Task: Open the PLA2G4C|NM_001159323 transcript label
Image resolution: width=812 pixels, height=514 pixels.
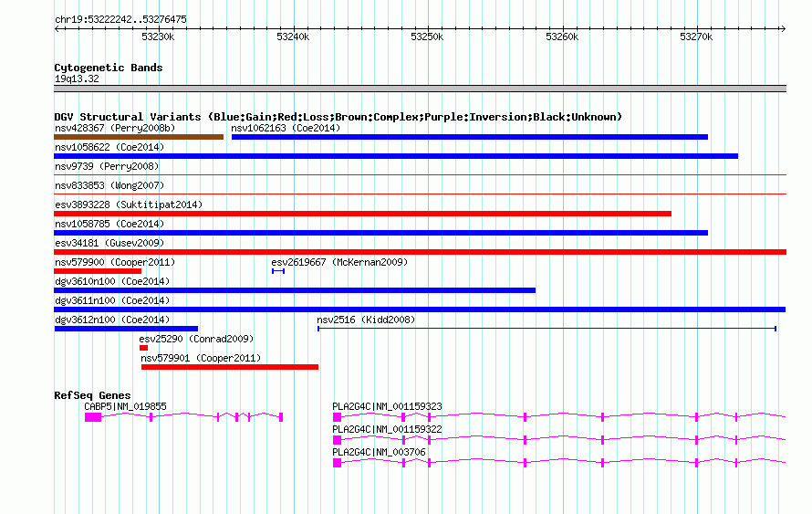Action: tap(388, 407)
